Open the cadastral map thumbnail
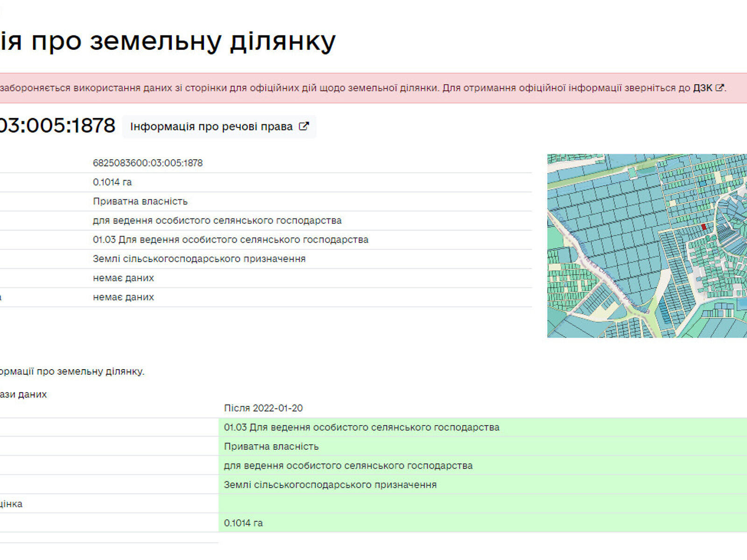 tap(647, 245)
